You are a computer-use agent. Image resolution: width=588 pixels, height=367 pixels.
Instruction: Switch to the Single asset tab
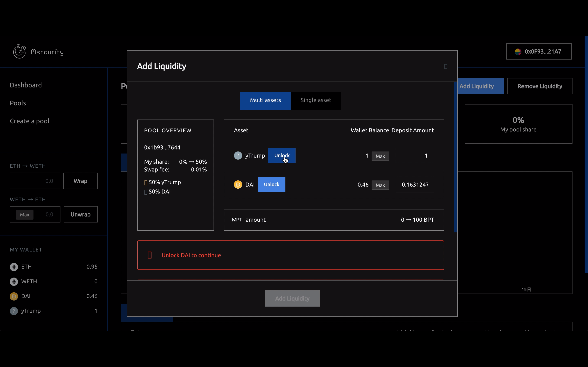(316, 101)
